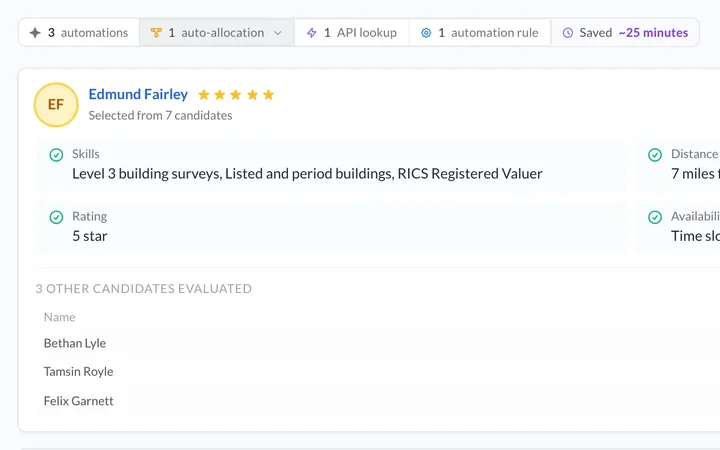Click the '~25 minutes' purple text
This screenshot has width=720, height=450.
tap(653, 33)
